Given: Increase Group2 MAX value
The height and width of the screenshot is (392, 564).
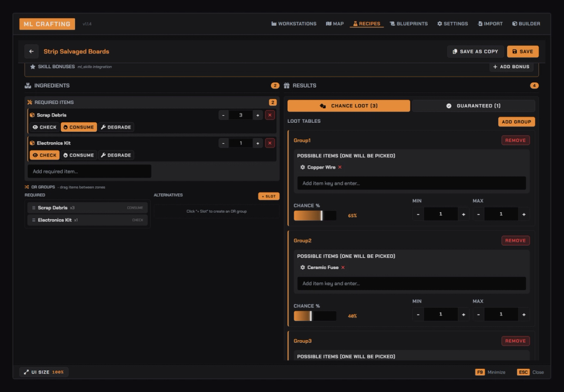Looking at the screenshot, I should [524, 314].
